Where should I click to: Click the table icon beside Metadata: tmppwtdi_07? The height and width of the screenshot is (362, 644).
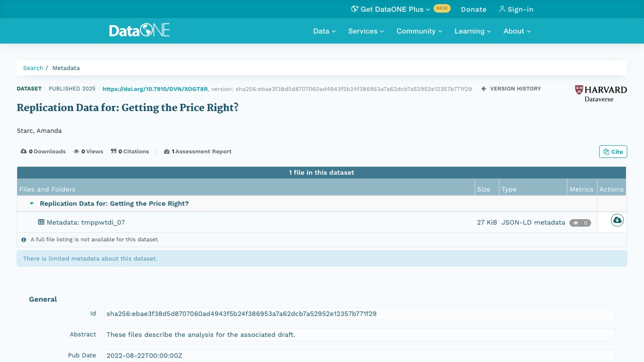41,222
